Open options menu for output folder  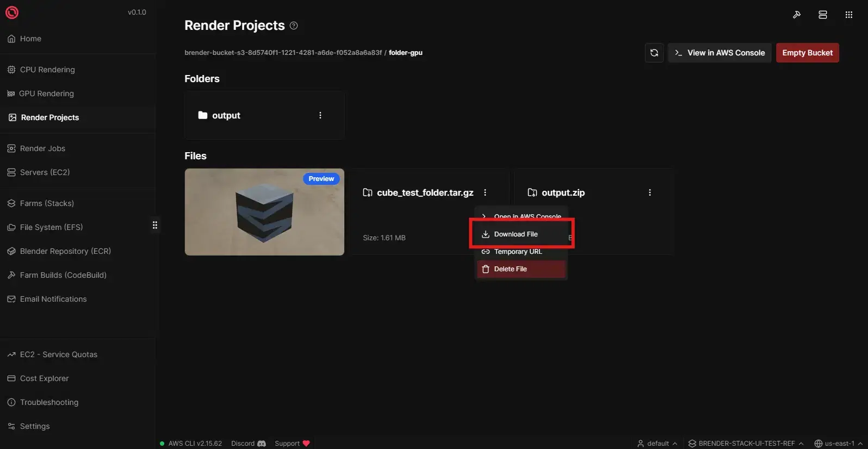tap(320, 115)
